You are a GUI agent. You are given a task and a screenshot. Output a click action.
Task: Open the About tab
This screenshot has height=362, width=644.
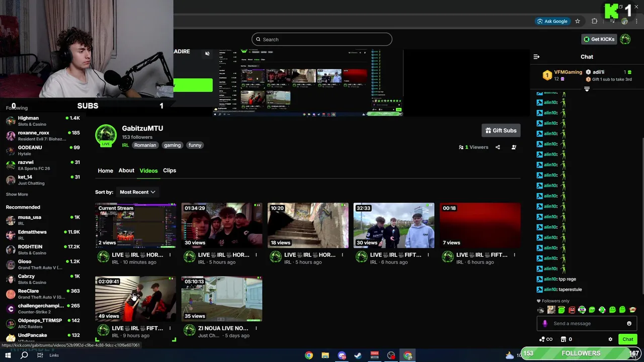126,170
